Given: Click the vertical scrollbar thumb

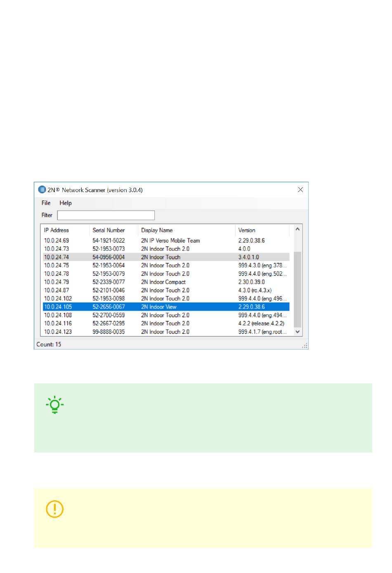Looking at the screenshot, I should coord(298,289).
